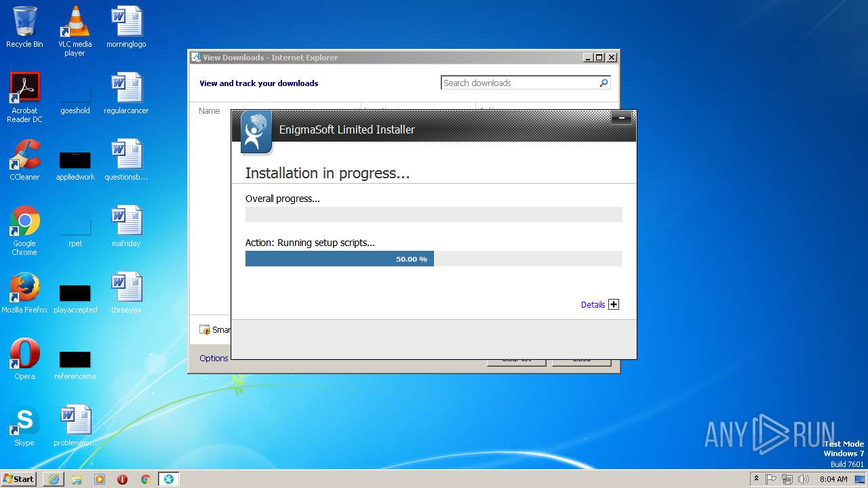Screen dimensions: 868x488
Task: Open the questionsb... Word document
Action: (x=126, y=160)
